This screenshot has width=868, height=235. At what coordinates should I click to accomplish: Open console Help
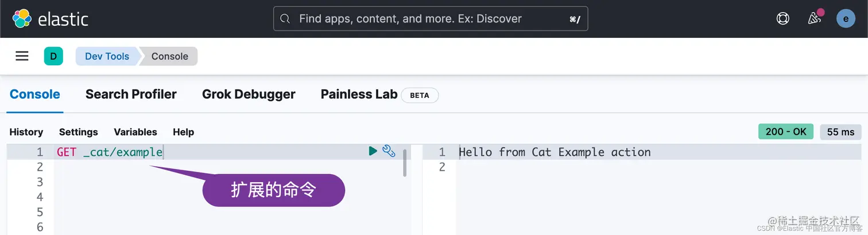(x=183, y=132)
